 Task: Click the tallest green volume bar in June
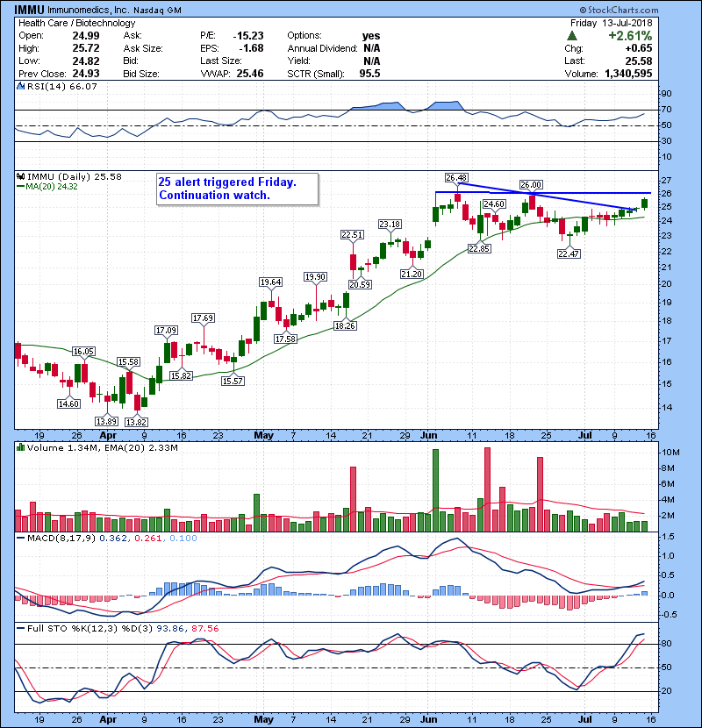tap(435, 490)
